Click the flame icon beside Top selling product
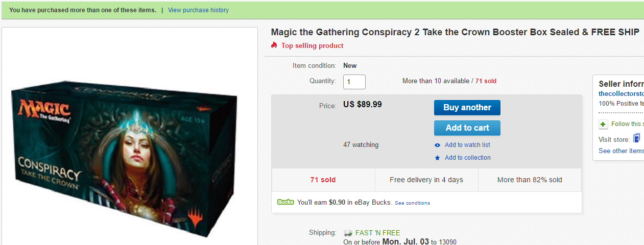This screenshot has width=644, height=245. coord(274,45)
